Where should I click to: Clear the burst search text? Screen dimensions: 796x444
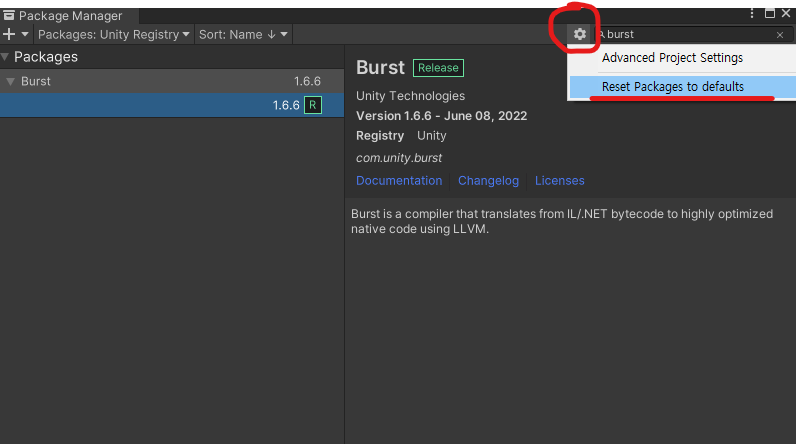coord(780,35)
